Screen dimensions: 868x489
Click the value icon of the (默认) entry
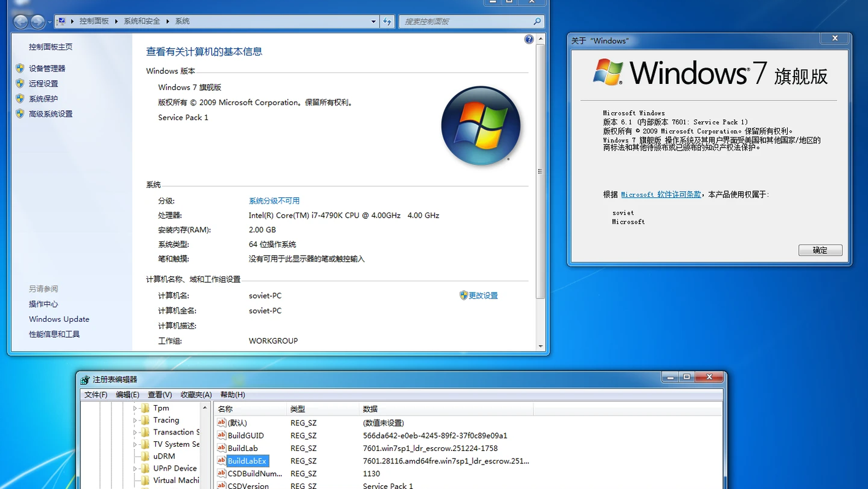click(222, 423)
